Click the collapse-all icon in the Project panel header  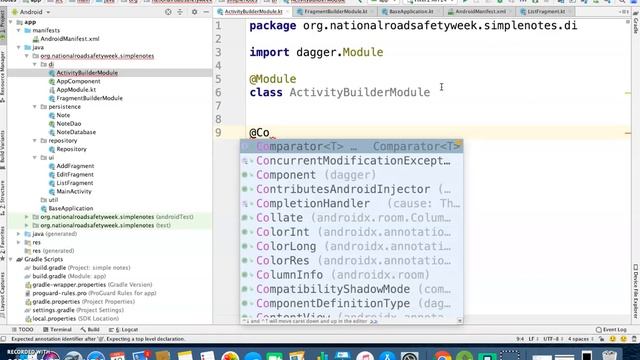point(180,12)
